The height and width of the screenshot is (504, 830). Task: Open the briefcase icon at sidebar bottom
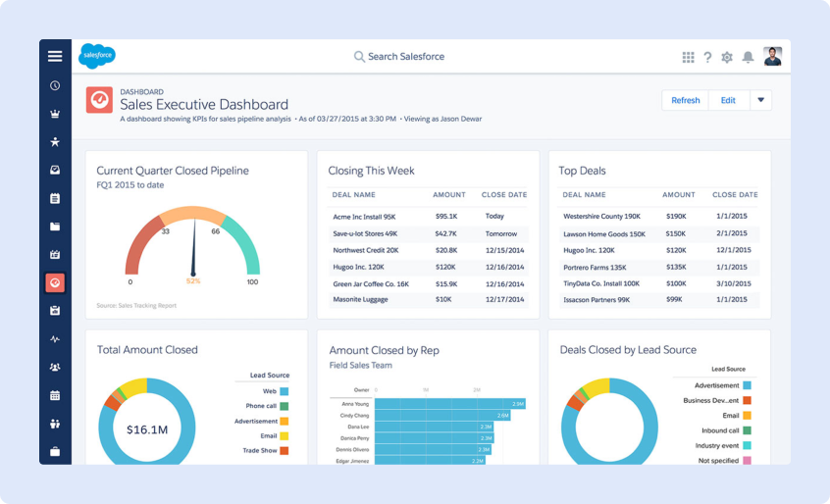pyautogui.click(x=55, y=452)
